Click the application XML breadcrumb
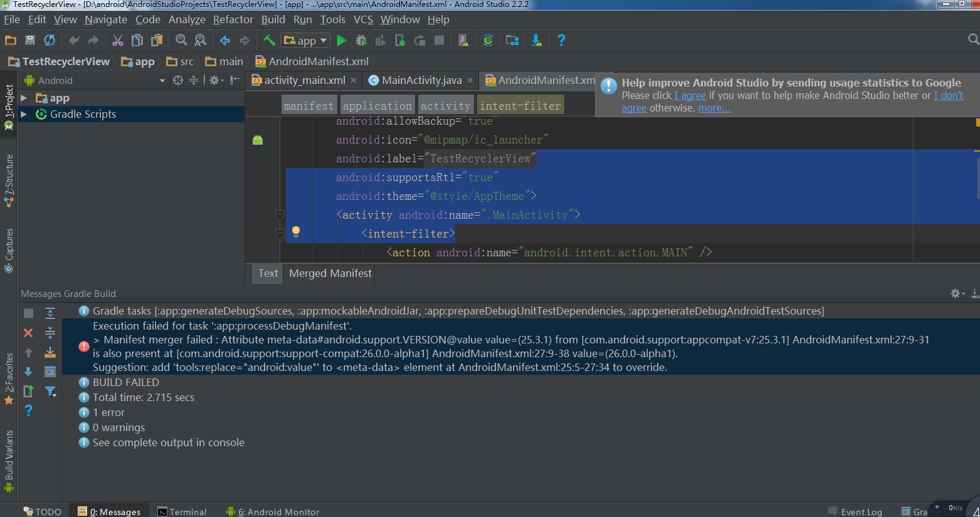Screen dimensions: 980x517 pos(377,105)
